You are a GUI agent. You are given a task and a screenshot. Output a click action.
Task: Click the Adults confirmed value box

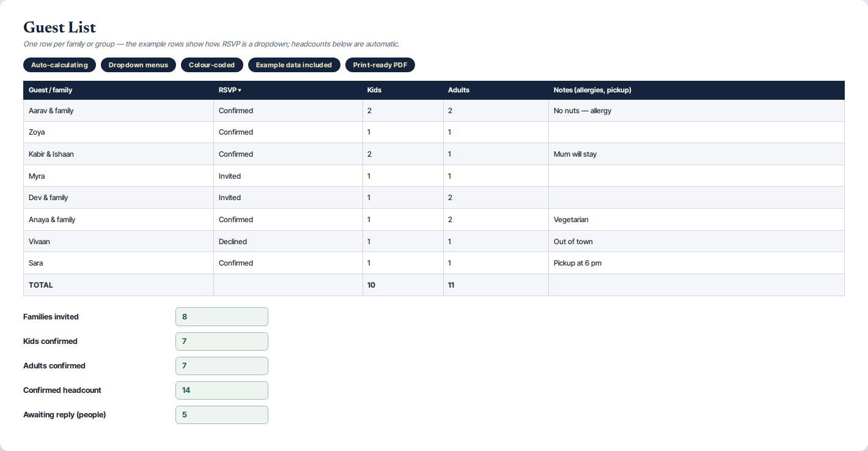pos(222,366)
